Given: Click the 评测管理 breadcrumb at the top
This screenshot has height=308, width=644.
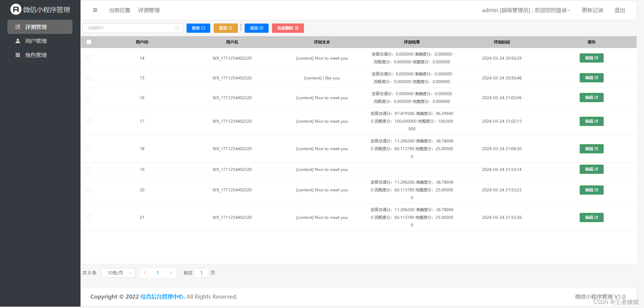Looking at the screenshot, I should [x=149, y=10].
